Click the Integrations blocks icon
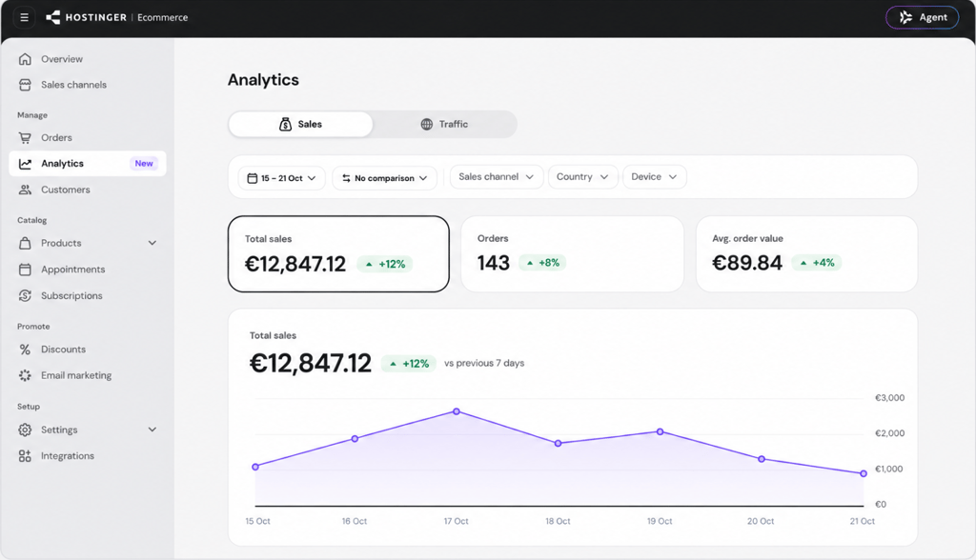The height and width of the screenshot is (560, 976). tap(25, 456)
